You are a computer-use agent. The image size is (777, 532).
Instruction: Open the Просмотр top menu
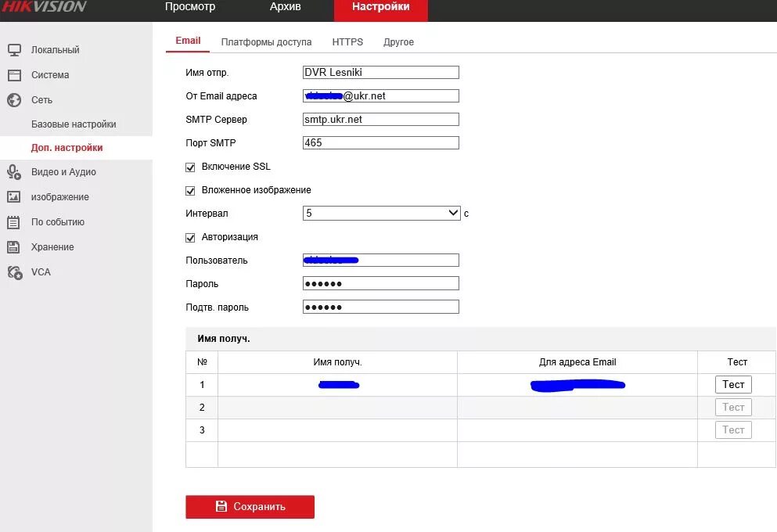[190, 7]
